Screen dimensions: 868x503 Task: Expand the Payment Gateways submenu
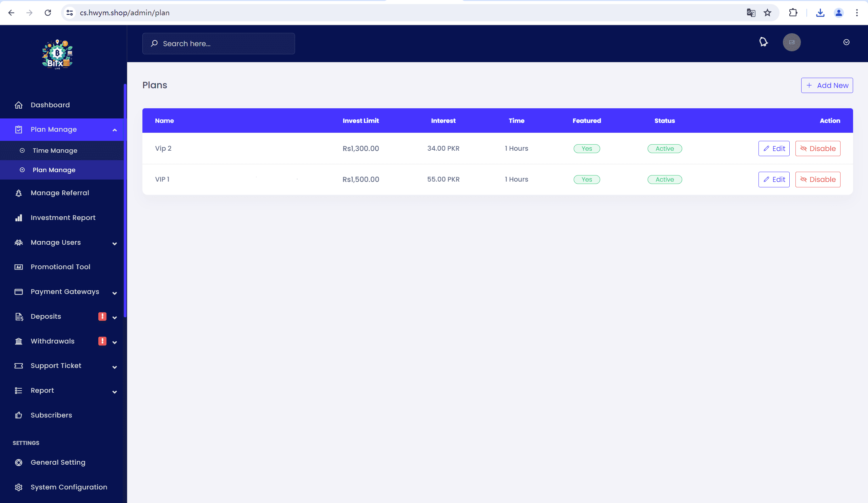pyautogui.click(x=115, y=293)
